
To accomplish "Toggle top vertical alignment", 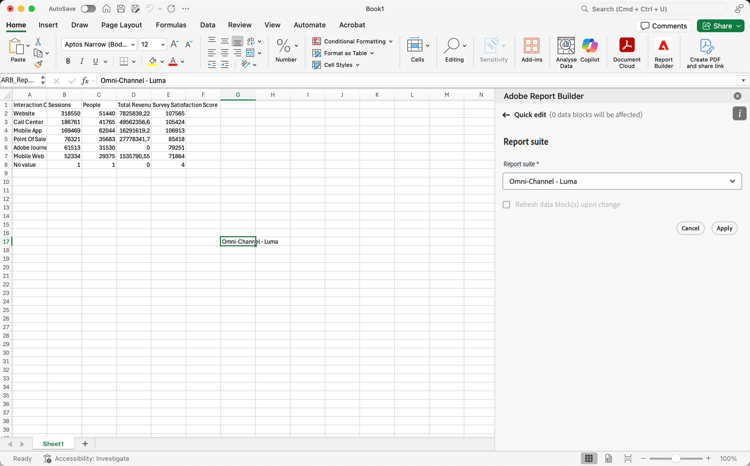I will [212, 42].
